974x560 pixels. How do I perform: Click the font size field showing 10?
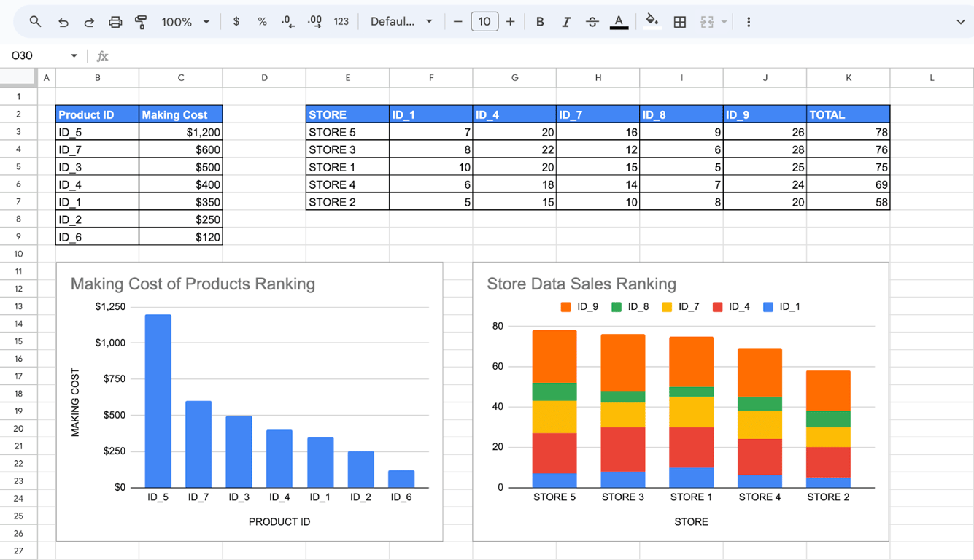click(484, 22)
